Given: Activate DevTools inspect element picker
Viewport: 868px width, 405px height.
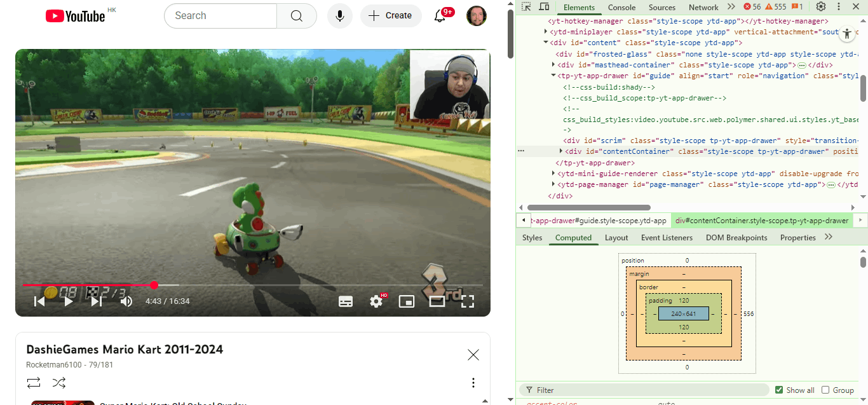Looking at the screenshot, I should (x=526, y=7).
